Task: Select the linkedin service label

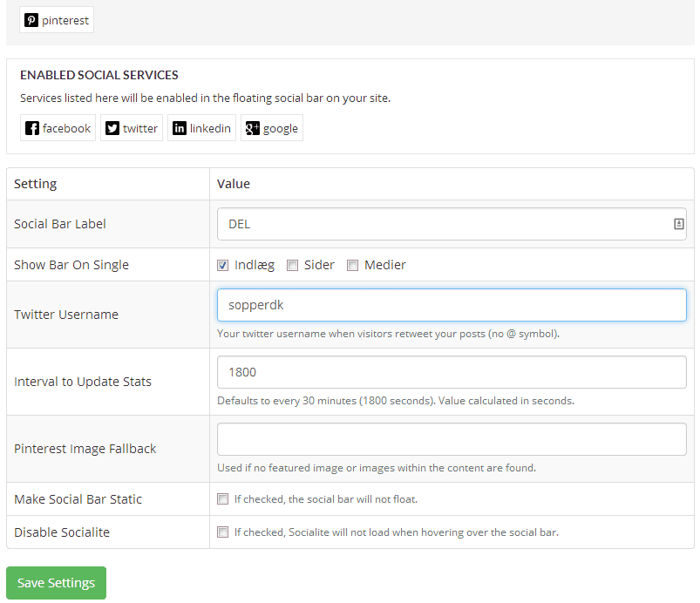Action: (210, 129)
